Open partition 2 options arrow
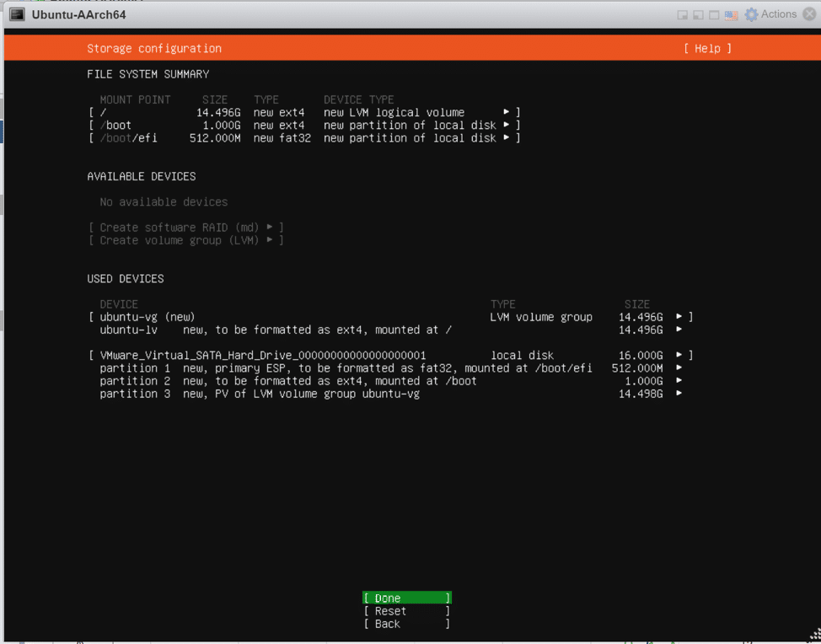This screenshot has width=821, height=644. click(679, 381)
